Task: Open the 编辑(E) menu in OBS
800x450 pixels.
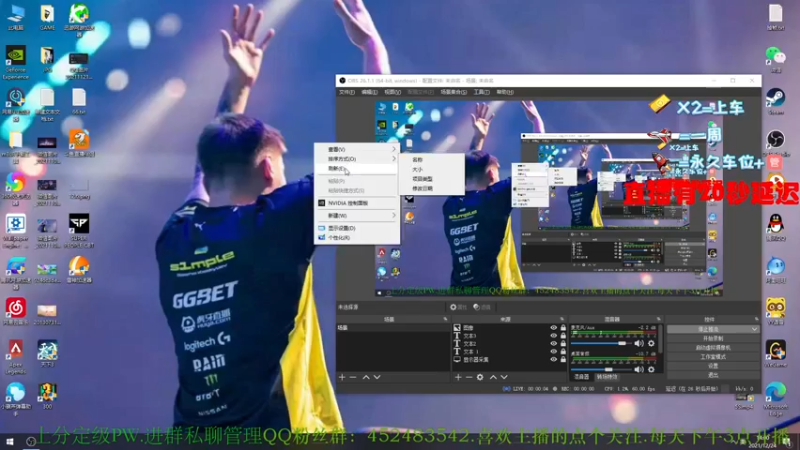Action: (x=369, y=92)
